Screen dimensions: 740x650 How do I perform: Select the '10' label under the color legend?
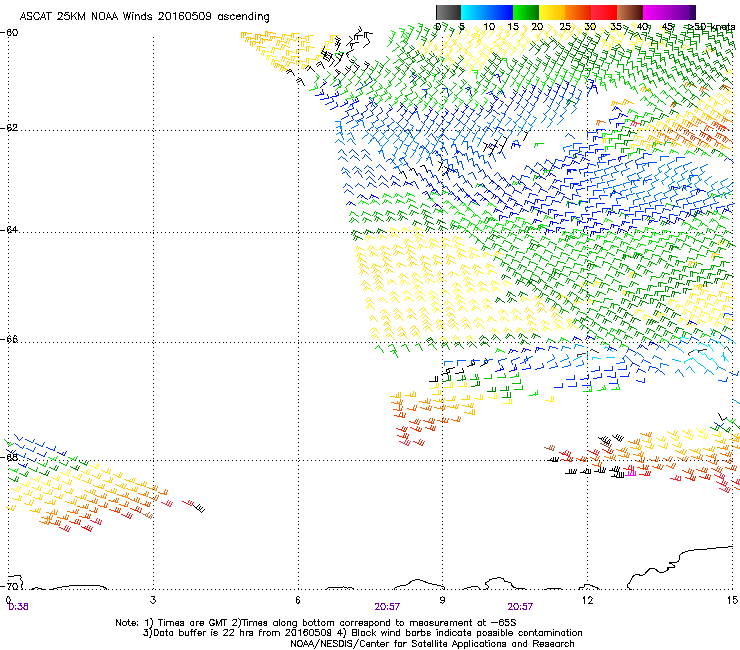click(x=489, y=27)
